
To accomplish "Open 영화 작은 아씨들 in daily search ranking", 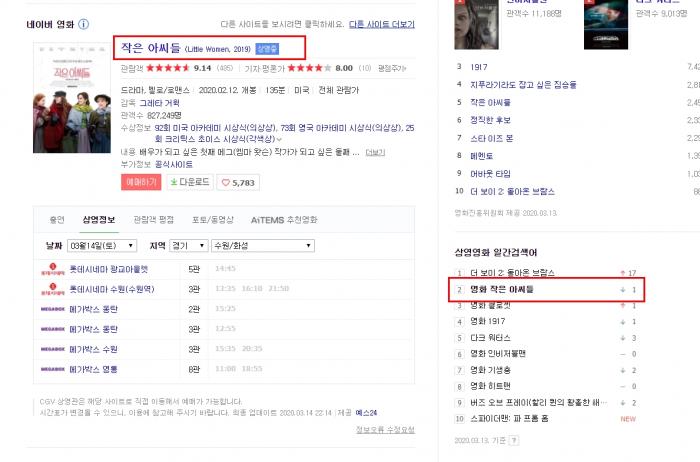I will [502, 289].
